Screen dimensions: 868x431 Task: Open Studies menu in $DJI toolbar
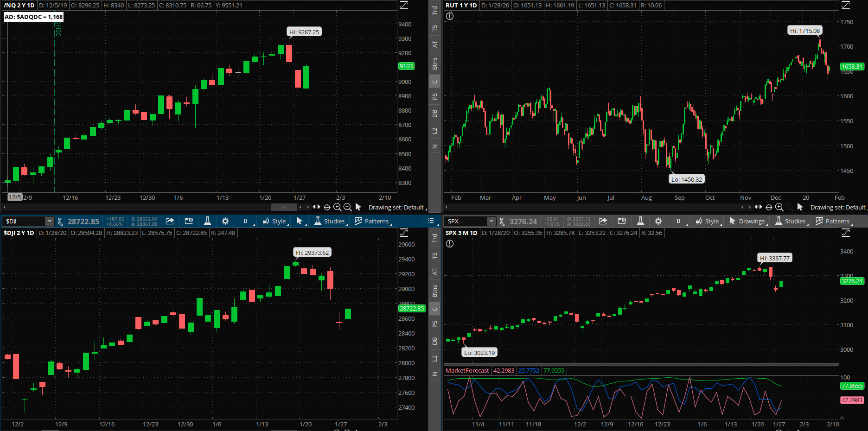330,222
